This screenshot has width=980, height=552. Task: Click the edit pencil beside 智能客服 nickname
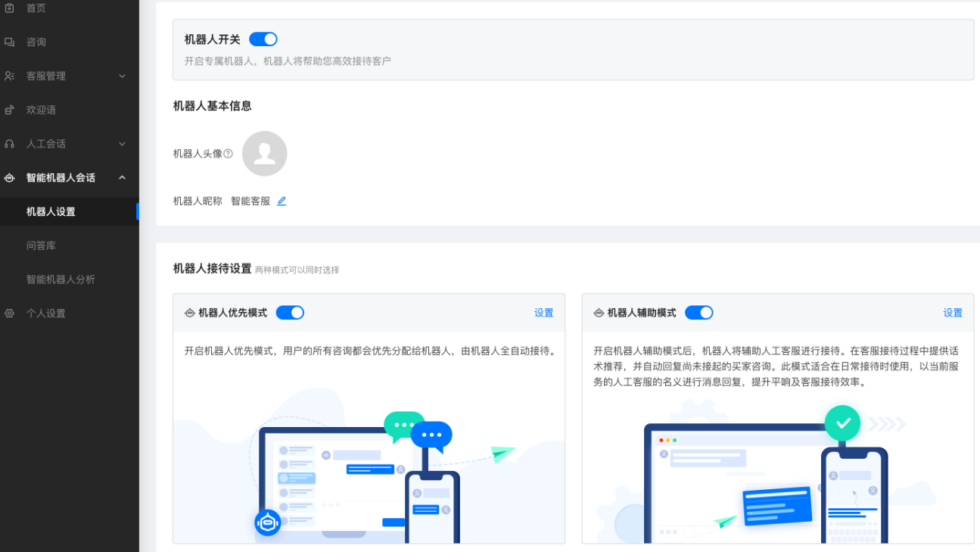point(282,200)
